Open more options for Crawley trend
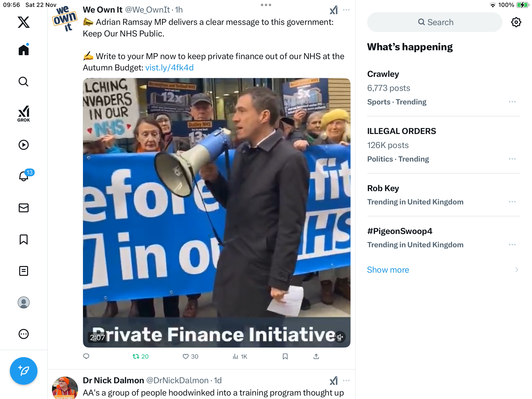The height and width of the screenshot is (399, 532). click(x=512, y=102)
